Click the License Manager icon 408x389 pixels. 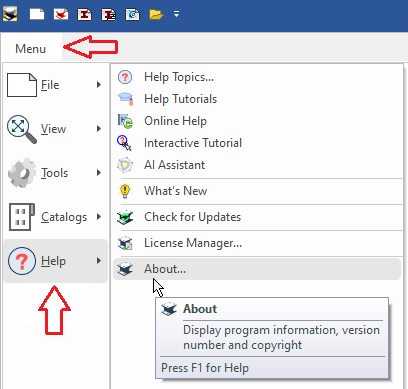click(x=125, y=243)
